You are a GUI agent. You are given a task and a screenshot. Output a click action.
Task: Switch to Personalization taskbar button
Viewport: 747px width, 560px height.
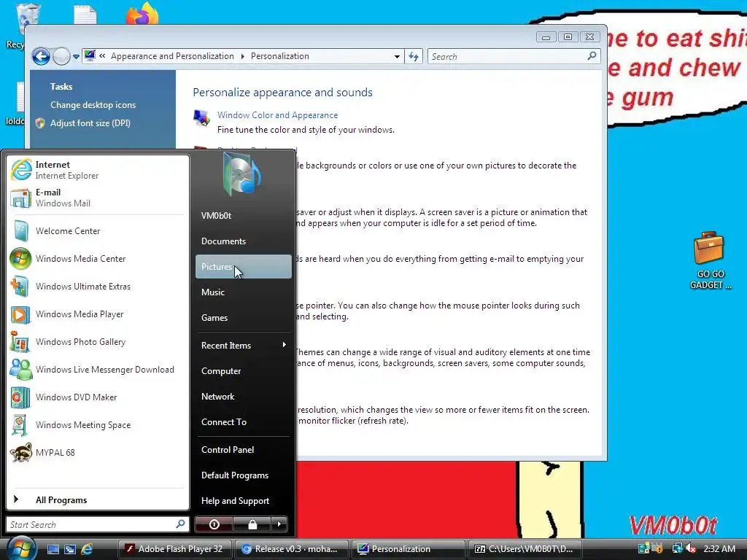coord(408,549)
